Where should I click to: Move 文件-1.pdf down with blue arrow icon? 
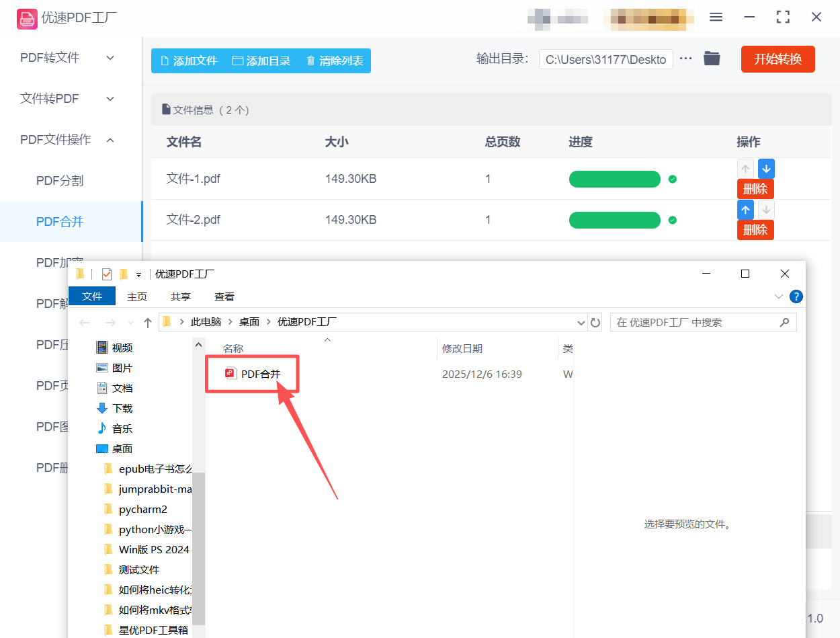pyautogui.click(x=765, y=168)
